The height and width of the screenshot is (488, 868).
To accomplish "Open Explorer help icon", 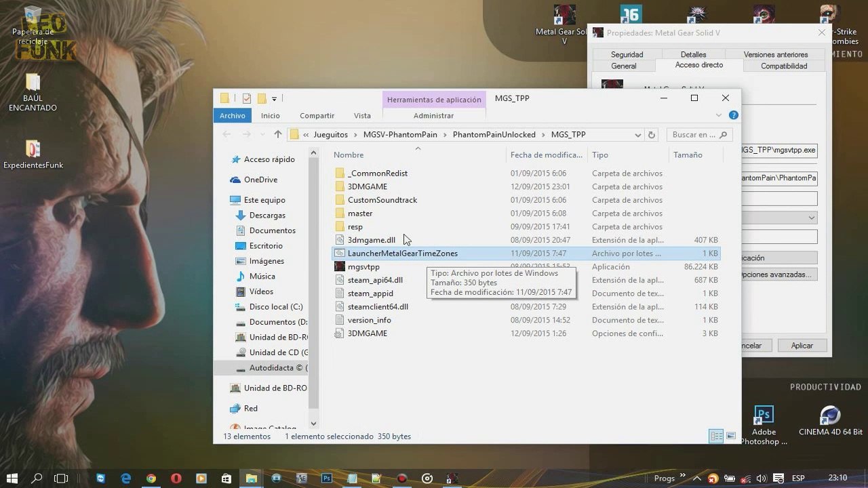I will 733,116.
